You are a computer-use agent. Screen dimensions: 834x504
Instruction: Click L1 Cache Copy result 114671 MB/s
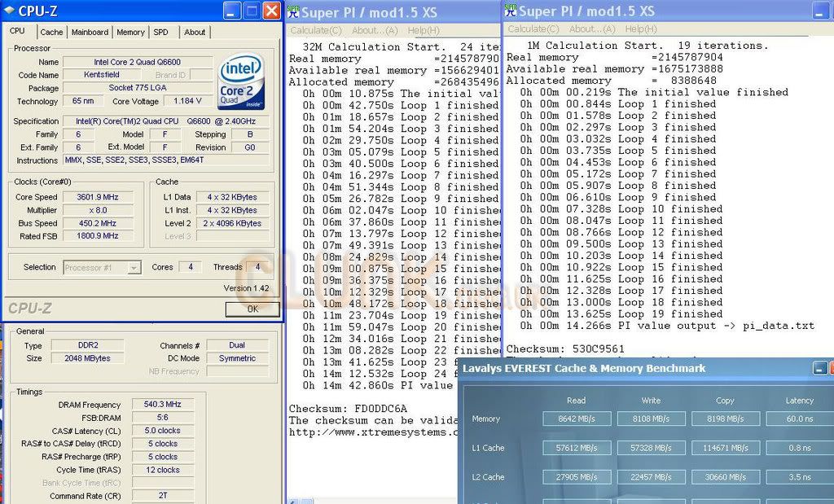click(x=726, y=448)
